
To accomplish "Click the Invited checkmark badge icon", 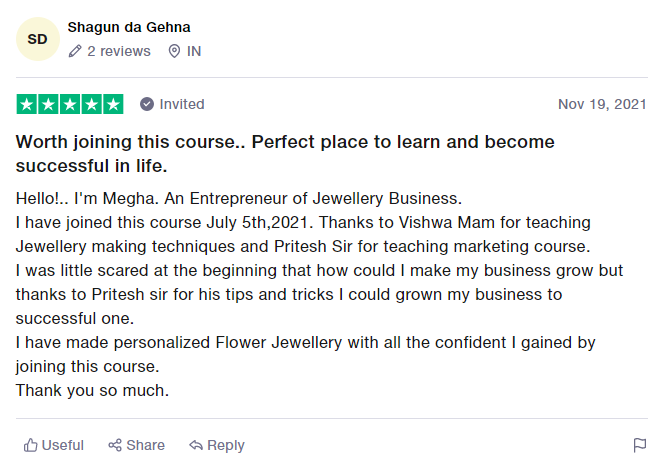I will tap(147, 104).
